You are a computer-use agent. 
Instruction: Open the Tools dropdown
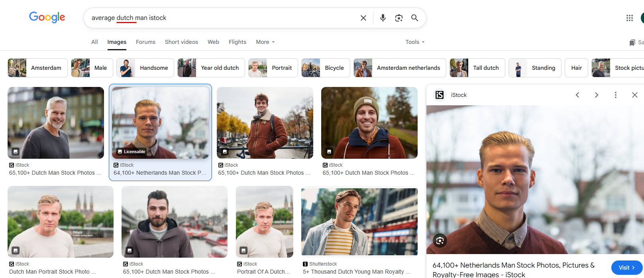click(414, 42)
